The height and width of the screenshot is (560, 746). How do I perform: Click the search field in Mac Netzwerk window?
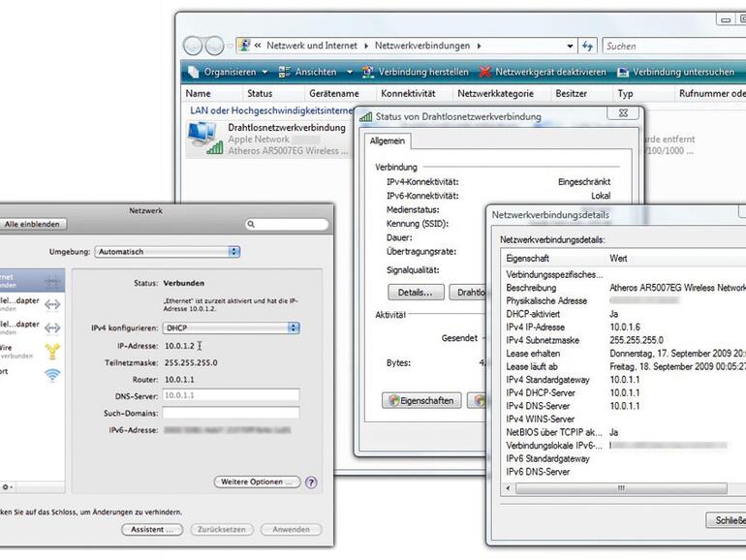pyautogui.click(x=287, y=224)
